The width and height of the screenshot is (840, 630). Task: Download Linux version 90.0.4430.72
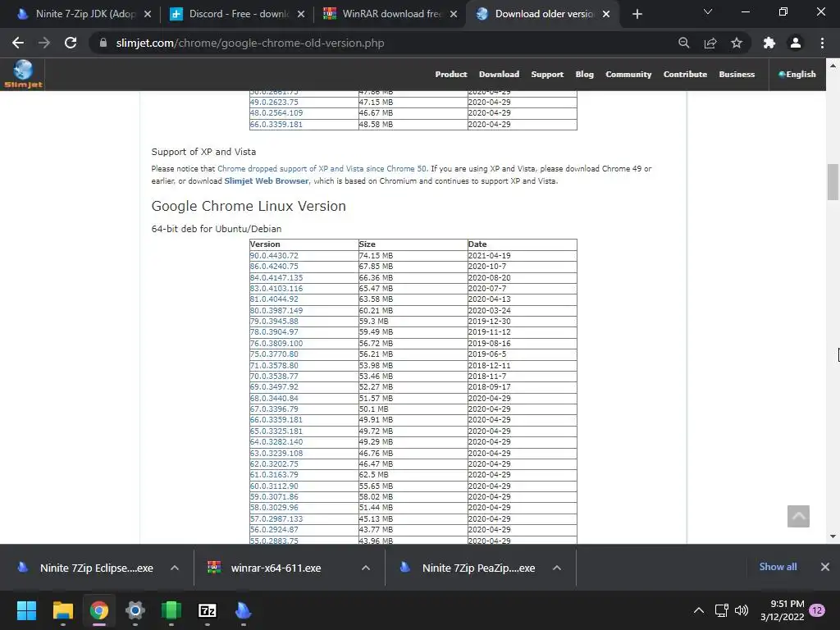click(x=274, y=256)
